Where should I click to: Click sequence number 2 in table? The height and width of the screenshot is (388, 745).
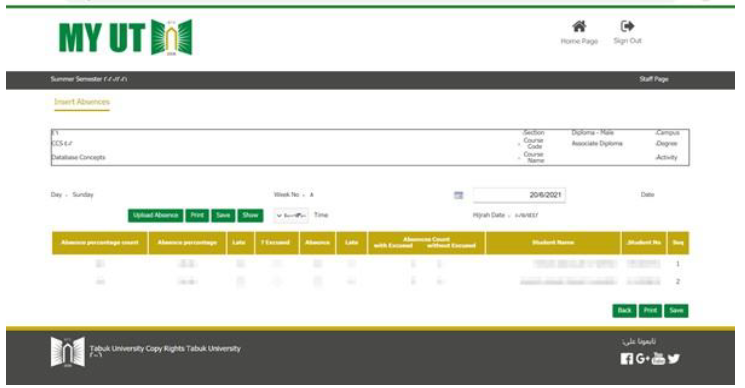[x=678, y=282]
